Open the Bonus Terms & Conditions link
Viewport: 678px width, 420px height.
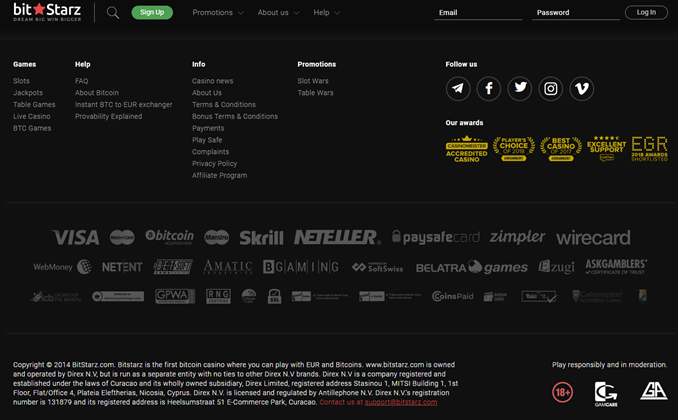(235, 116)
